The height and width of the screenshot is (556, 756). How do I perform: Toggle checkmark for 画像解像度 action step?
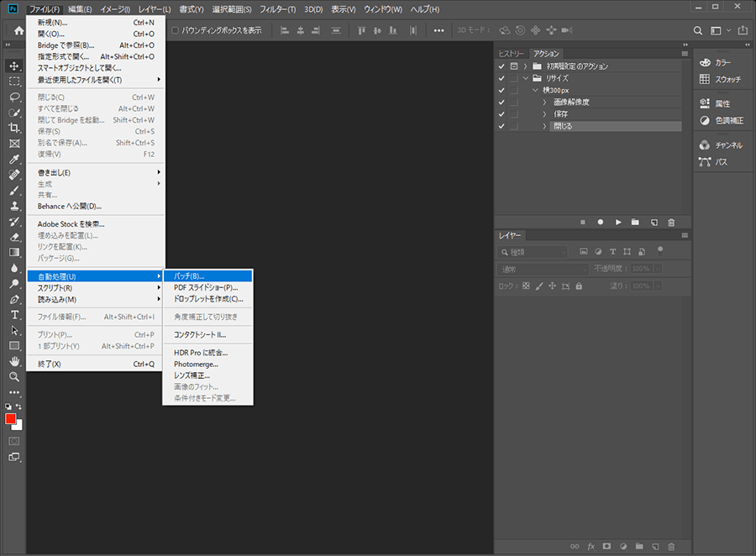(x=501, y=102)
